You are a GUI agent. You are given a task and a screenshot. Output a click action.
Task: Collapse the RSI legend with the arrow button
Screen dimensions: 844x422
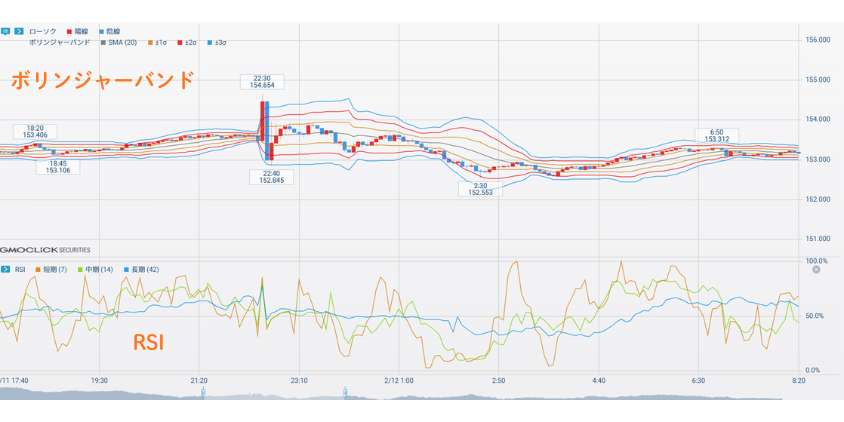(5, 269)
